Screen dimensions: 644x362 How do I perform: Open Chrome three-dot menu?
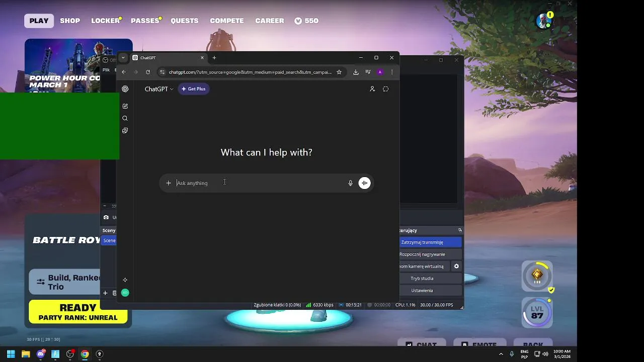click(x=392, y=72)
